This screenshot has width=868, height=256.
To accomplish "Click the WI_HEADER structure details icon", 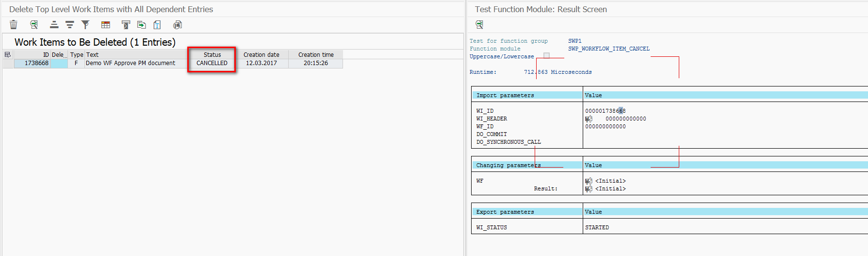I will pos(589,119).
